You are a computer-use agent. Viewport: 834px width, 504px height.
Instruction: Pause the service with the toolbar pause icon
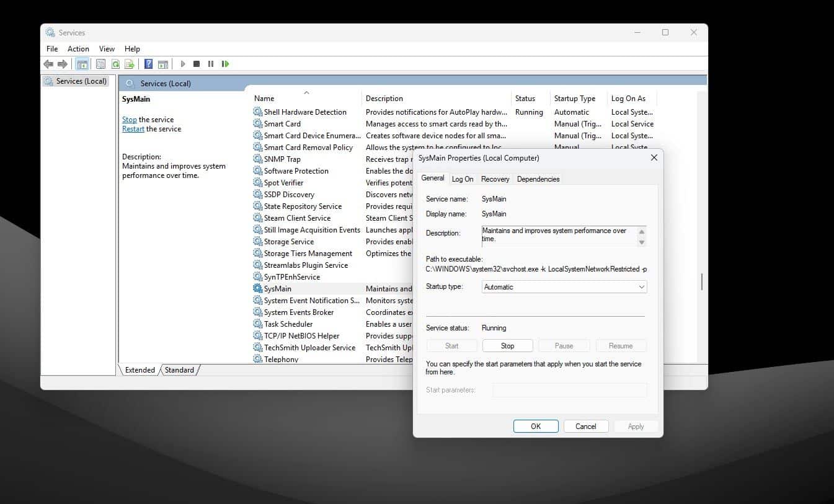[x=211, y=63]
